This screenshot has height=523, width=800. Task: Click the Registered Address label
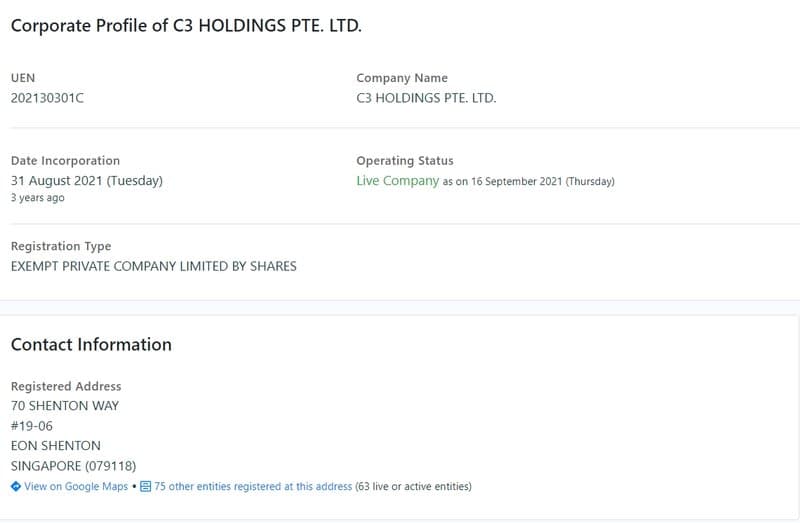click(x=66, y=386)
